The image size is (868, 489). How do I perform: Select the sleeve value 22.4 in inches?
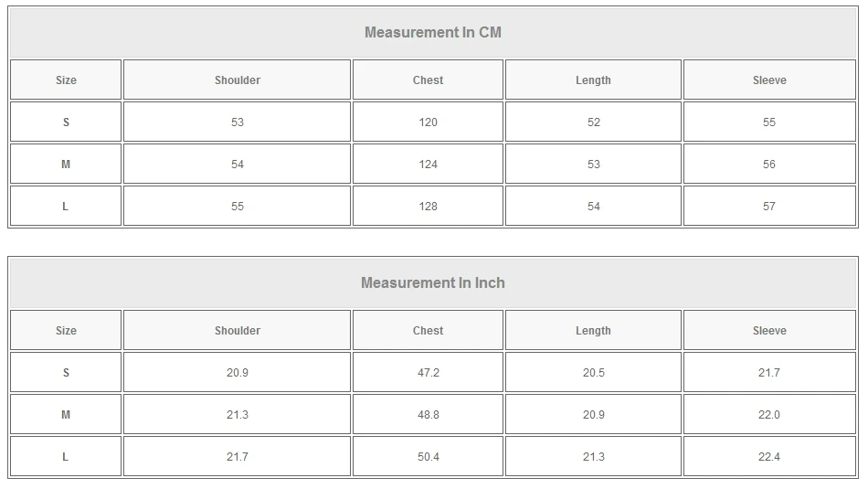coord(769,457)
